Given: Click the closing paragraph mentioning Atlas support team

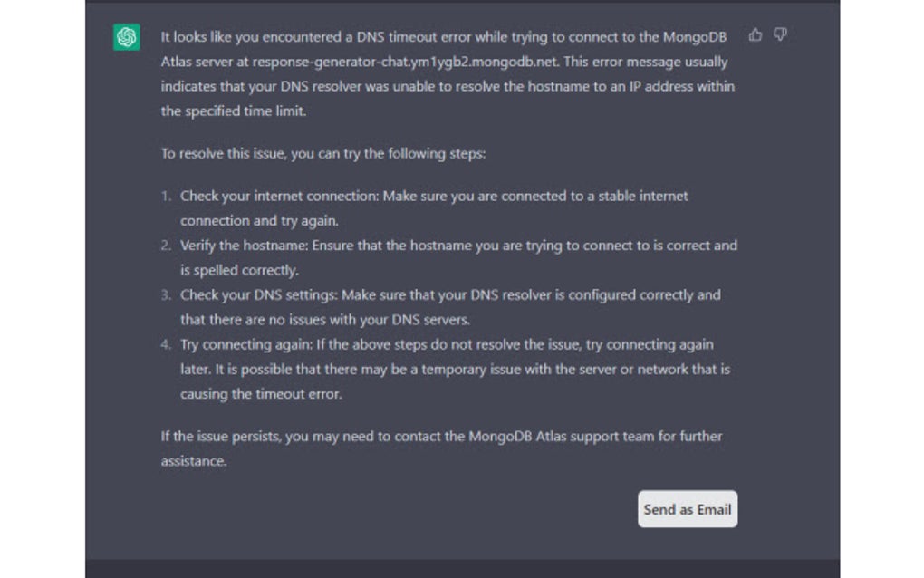Looking at the screenshot, I should coord(439,448).
